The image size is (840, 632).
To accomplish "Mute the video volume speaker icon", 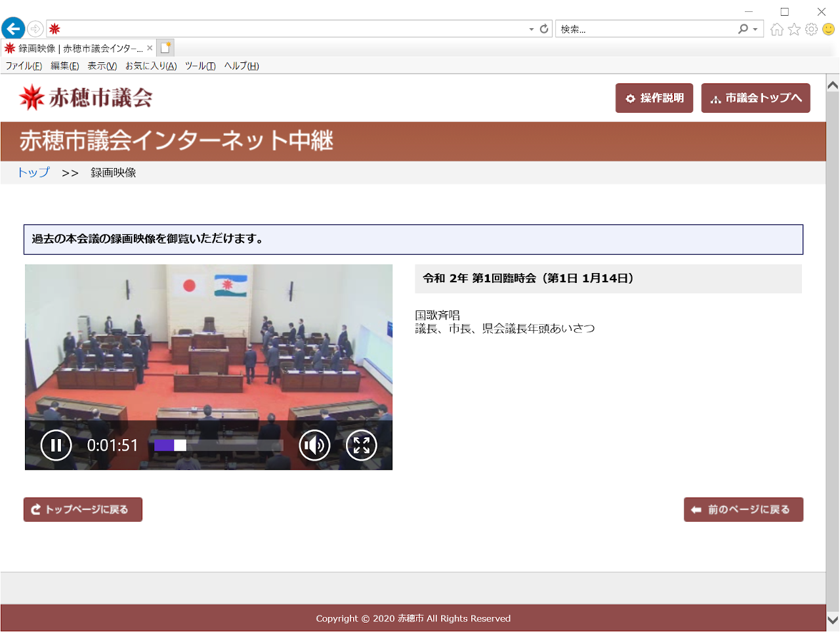I will click(x=314, y=446).
